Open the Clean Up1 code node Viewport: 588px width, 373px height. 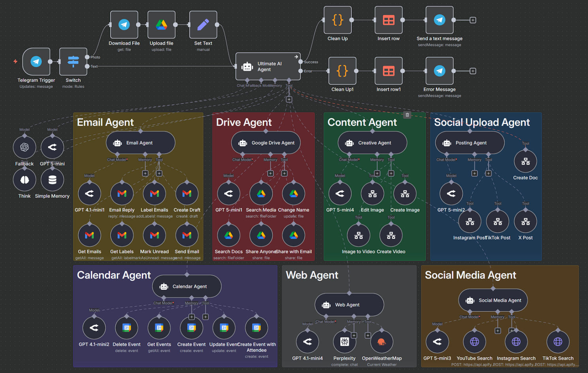click(342, 71)
